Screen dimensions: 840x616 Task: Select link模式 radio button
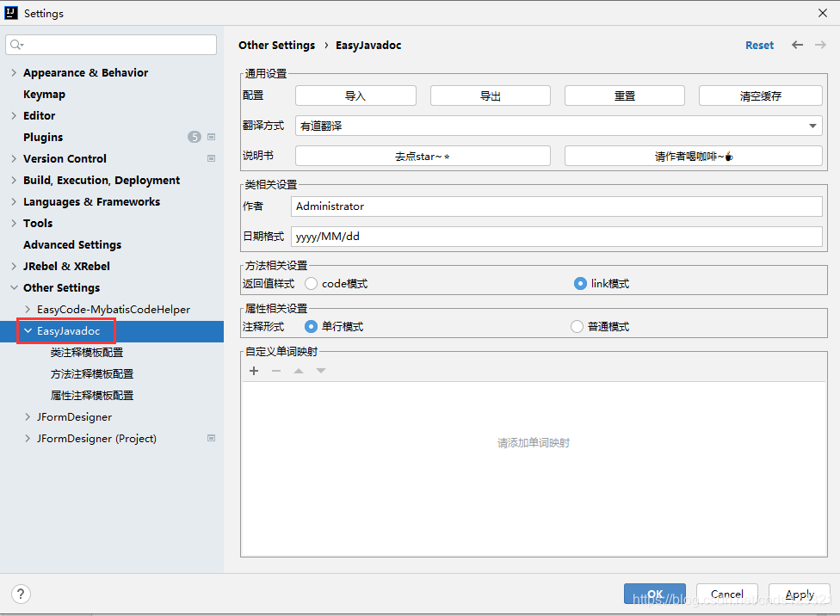pos(580,283)
